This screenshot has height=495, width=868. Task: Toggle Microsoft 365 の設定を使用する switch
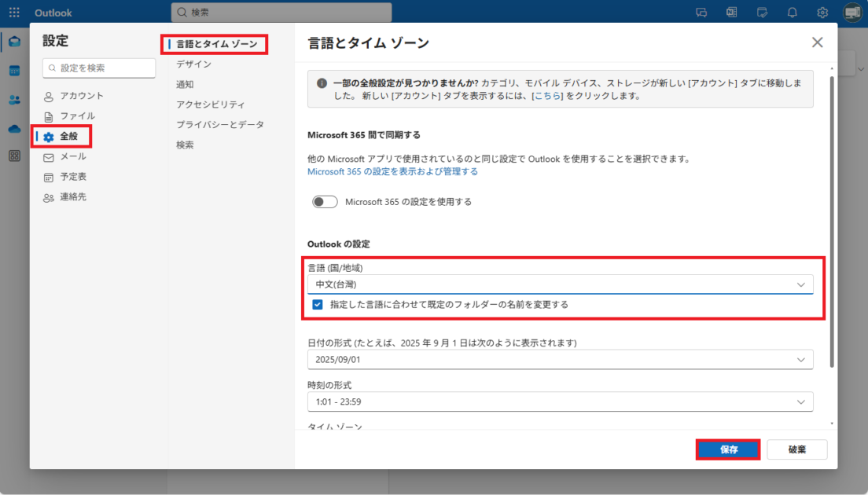(x=325, y=202)
